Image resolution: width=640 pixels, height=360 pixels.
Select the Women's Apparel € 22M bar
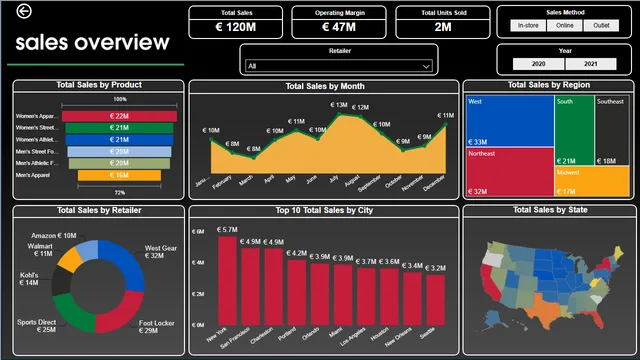(119, 116)
